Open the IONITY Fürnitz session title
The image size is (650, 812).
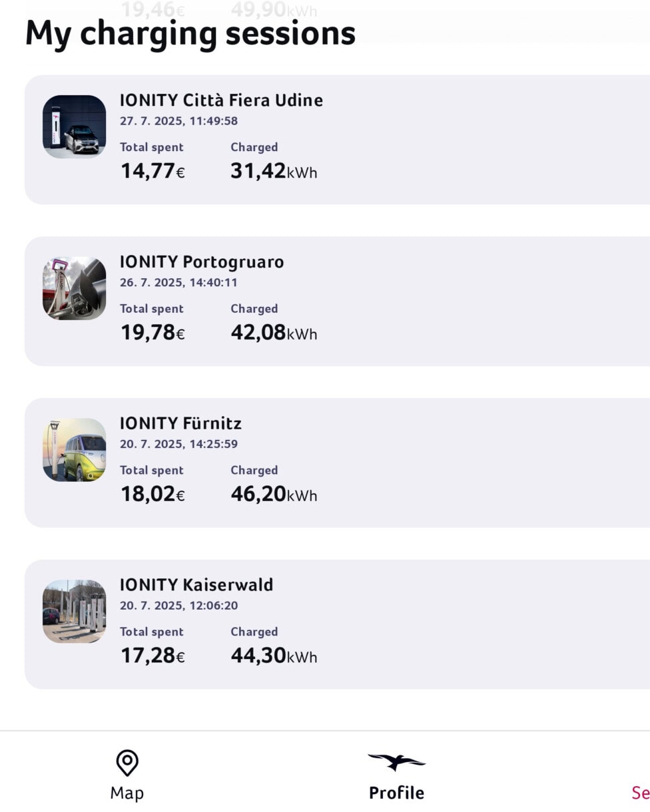pyautogui.click(x=180, y=423)
